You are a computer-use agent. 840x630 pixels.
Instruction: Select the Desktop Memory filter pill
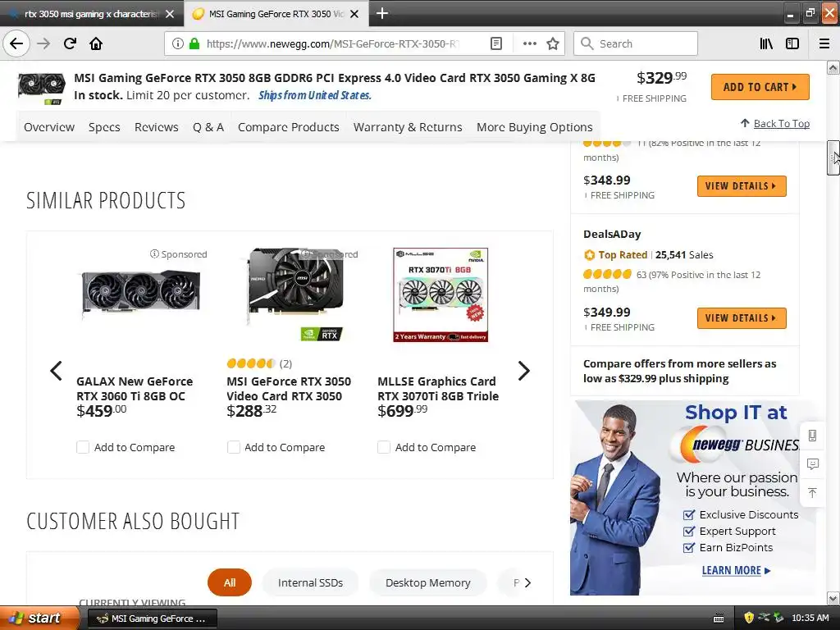(428, 582)
